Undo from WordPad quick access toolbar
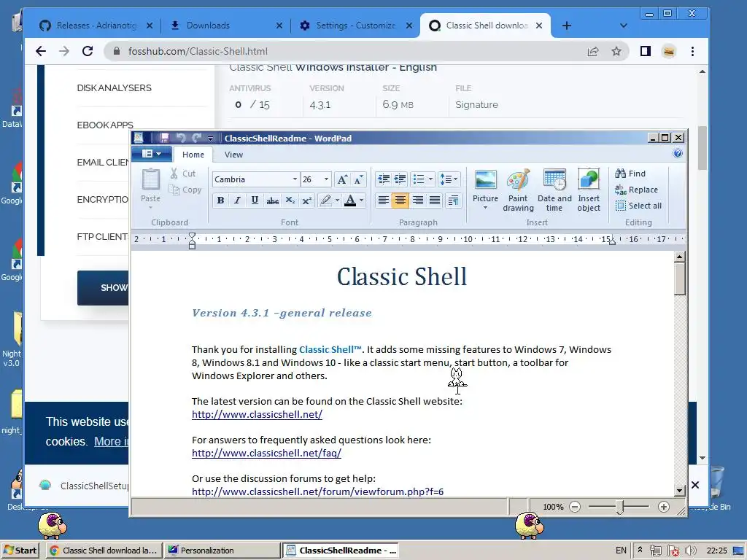747x560 pixels. pyautogui.click(x=181, y=138)
